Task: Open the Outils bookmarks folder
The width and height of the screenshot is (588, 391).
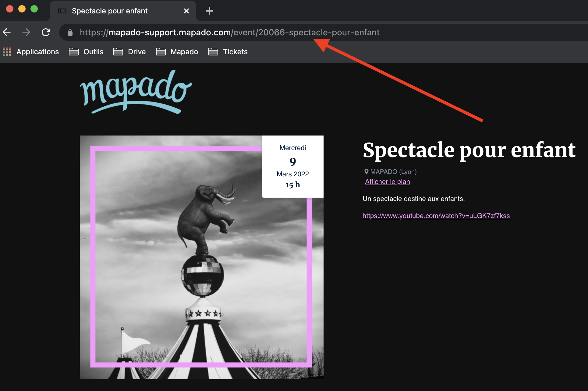Action: tap(86, 52)
